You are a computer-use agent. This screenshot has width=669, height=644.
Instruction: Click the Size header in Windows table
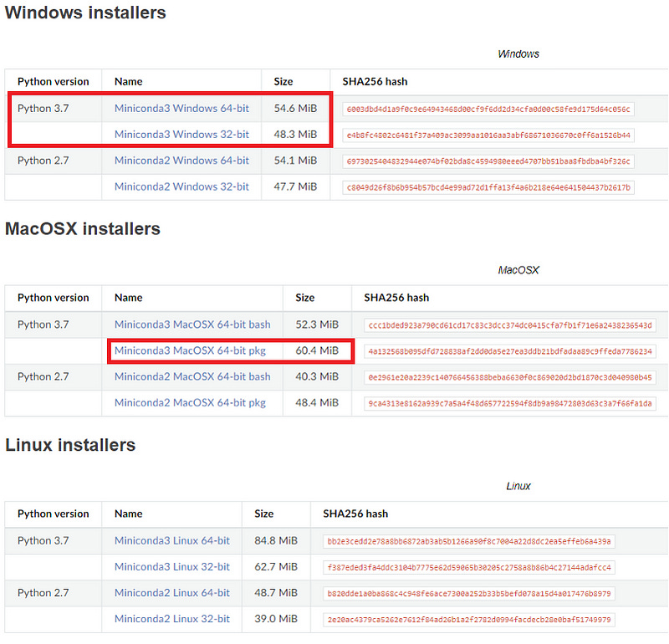283,81
